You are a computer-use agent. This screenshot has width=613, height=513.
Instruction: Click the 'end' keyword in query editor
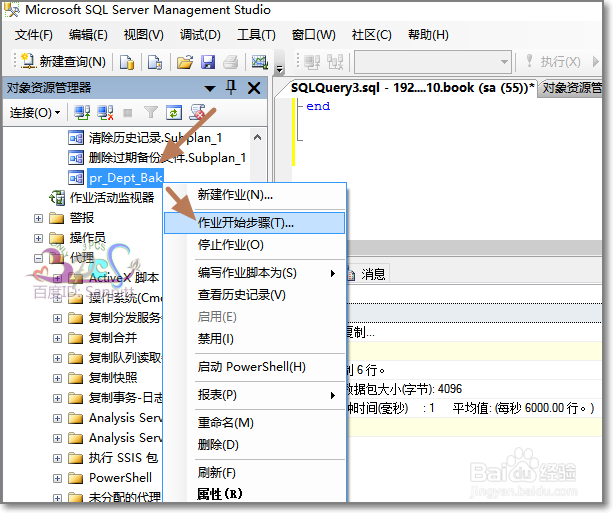(x=318, y=106)
